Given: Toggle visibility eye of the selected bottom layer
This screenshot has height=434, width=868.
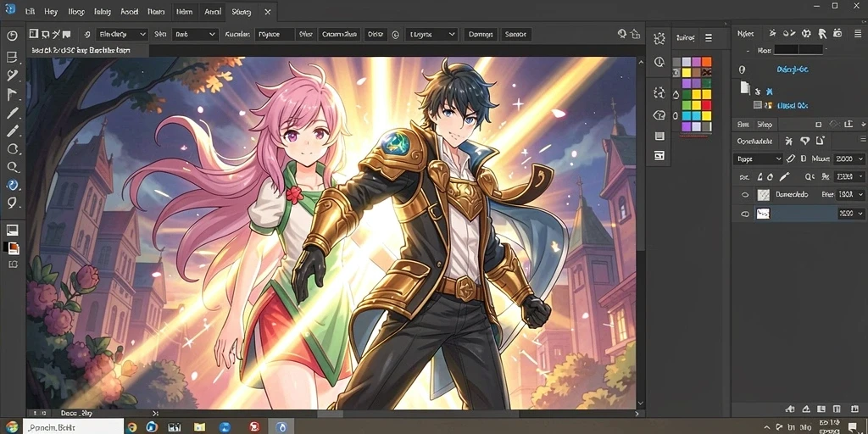Looking at the screenshot, I should 745,214.
